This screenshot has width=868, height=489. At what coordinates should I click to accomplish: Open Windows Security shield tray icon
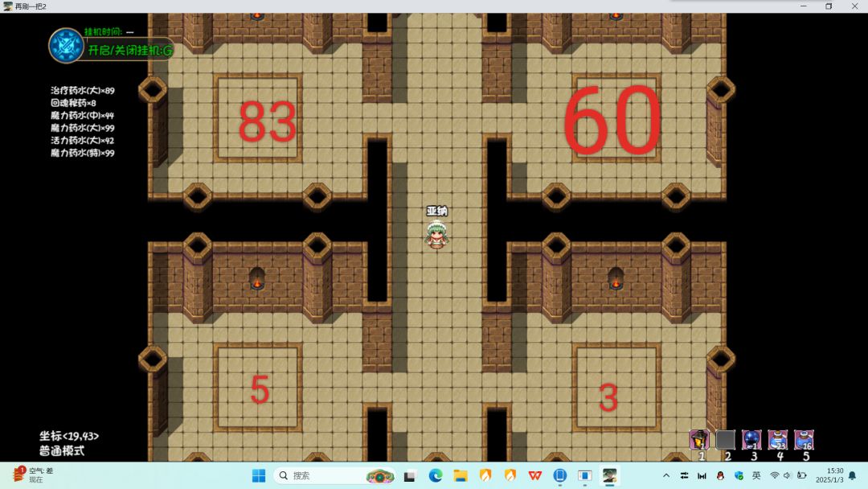tap(739, 475)
